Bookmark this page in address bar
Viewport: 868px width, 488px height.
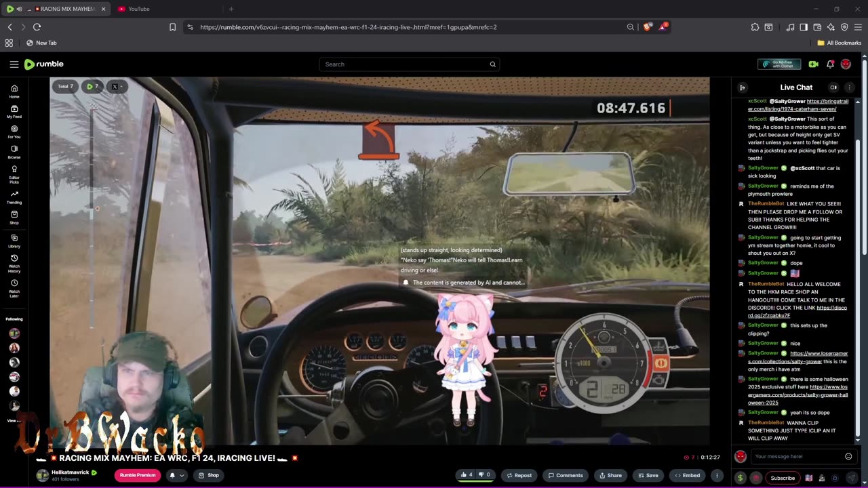click(172, 27)
